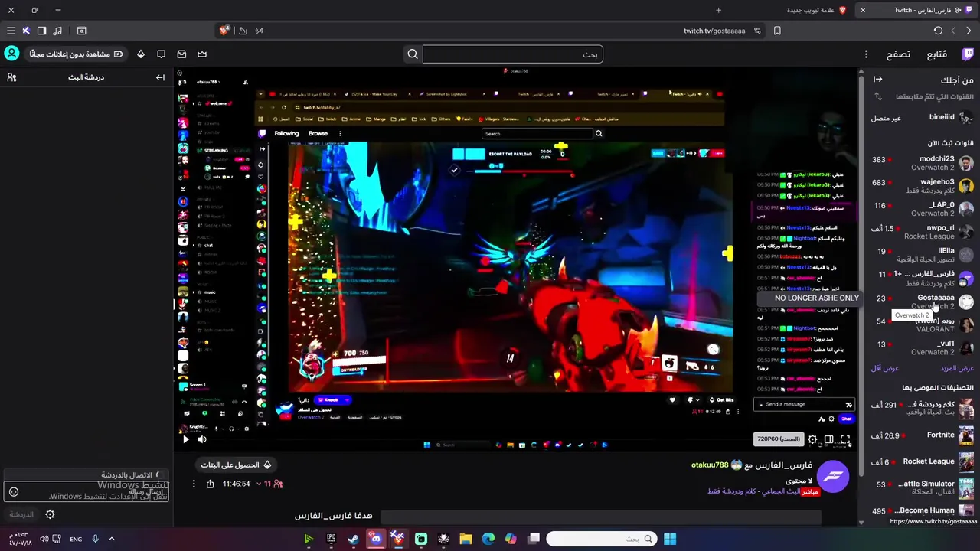Click the share icon beside the stream uptime
Screen dimensions: 980x551
(210, 484)
